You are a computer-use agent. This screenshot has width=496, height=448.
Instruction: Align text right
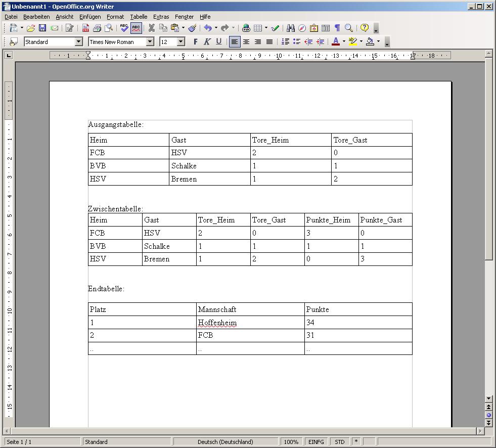click(258, 42)
